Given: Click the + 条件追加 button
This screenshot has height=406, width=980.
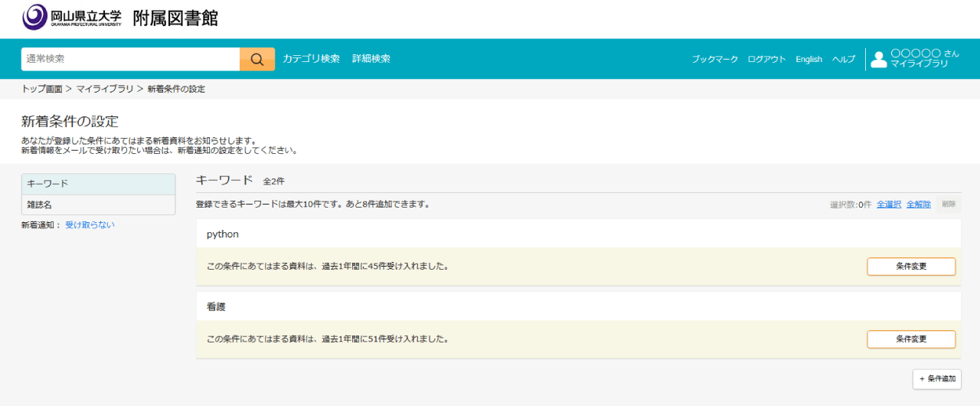Looking at the screenshot, I should [x=936, y=379].
